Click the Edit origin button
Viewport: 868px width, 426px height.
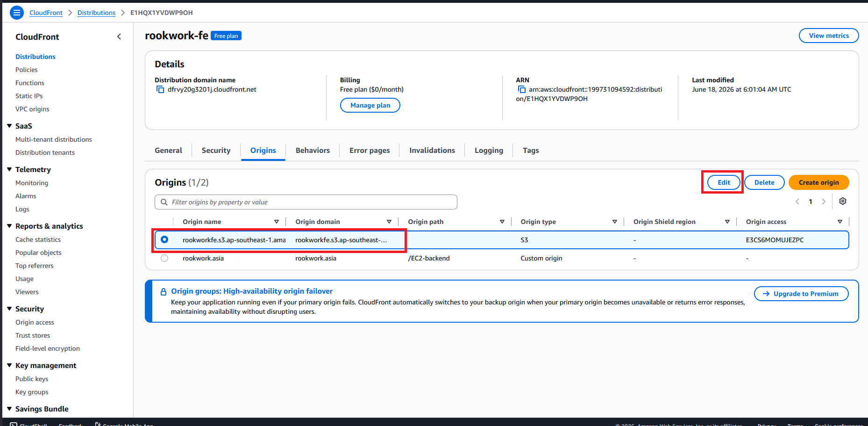(724, 182)
